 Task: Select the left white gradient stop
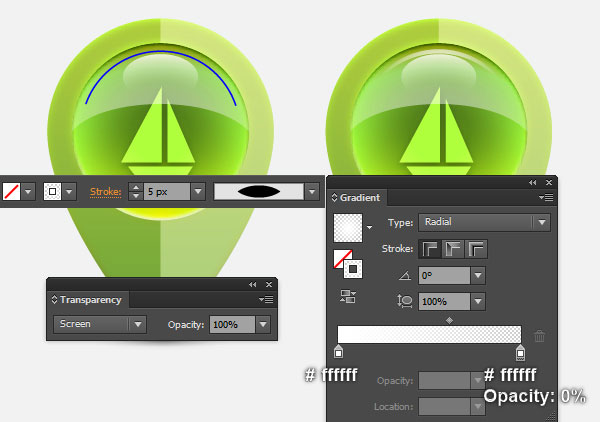pyautogui.click(x=338, y=351)
